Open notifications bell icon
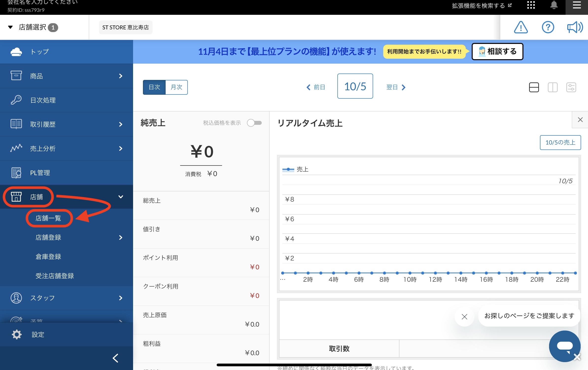This screenshot has width=588, height=370. click(x=554, y=5)
